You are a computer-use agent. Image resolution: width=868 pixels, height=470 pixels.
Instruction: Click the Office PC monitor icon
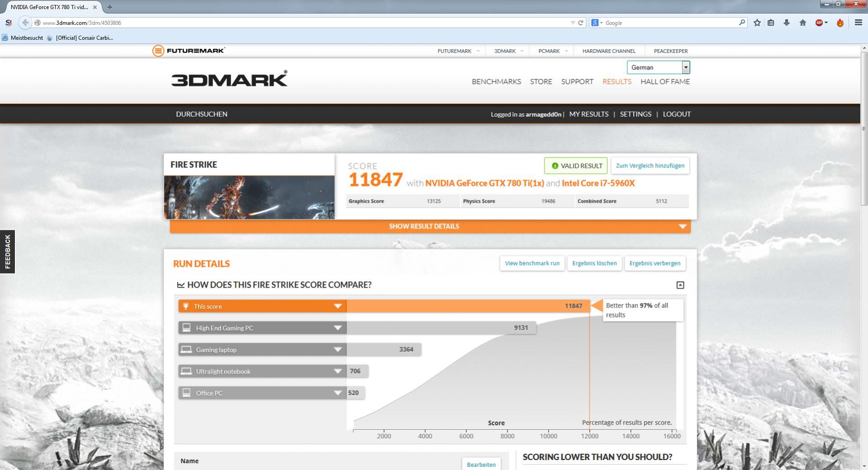tap(186, 393)
